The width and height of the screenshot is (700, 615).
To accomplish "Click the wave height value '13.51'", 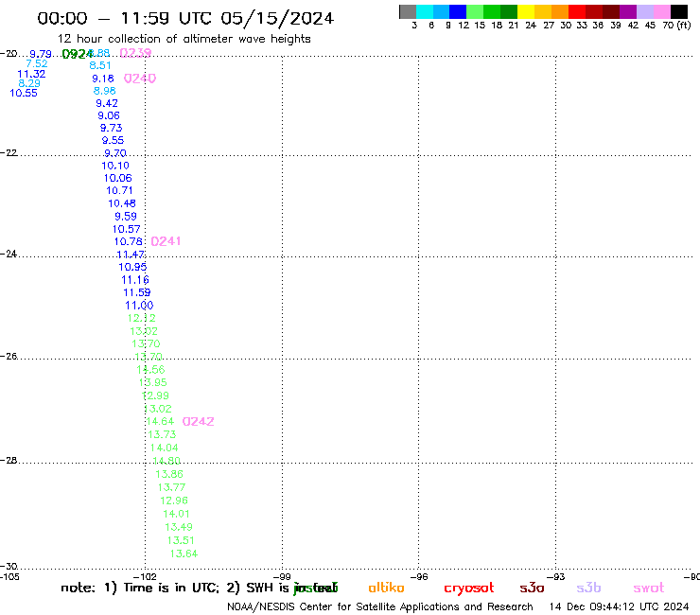I will (181, 541).
